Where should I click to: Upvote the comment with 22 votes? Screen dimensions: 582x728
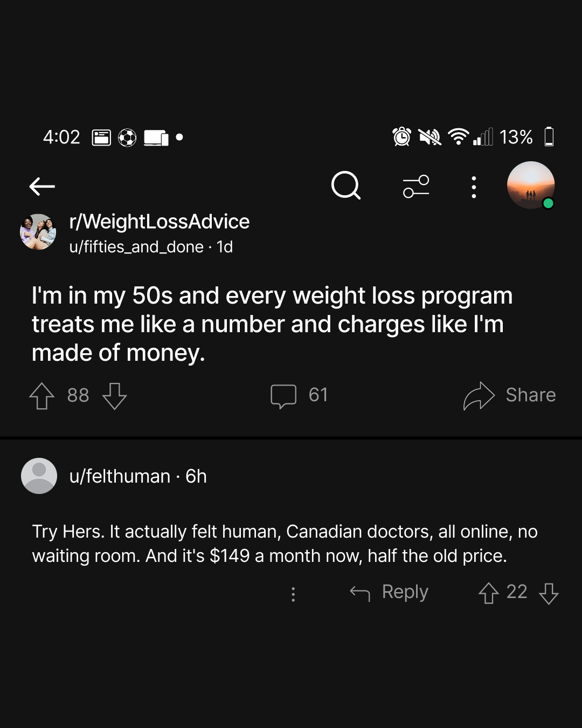tap(489, 593)
